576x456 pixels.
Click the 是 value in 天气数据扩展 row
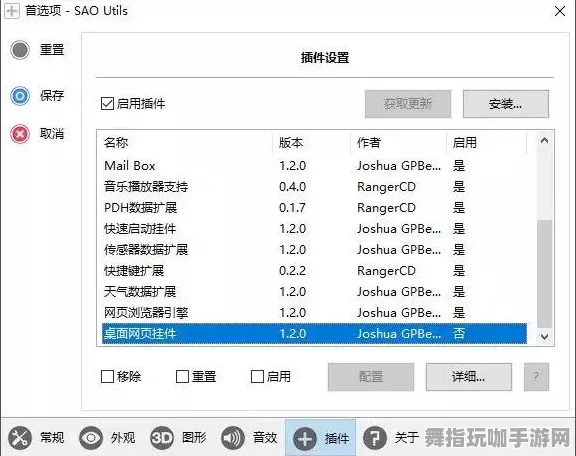click(x=459, y=292)
